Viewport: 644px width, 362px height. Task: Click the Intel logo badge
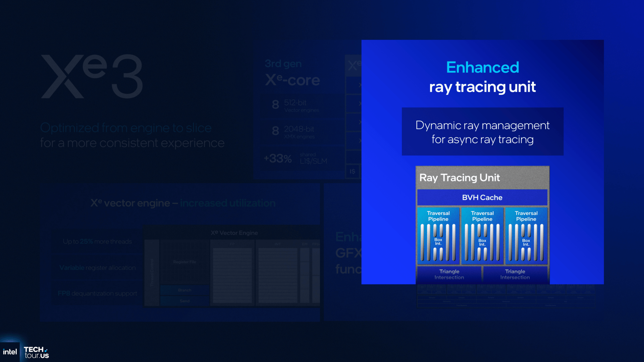point(10,352)
